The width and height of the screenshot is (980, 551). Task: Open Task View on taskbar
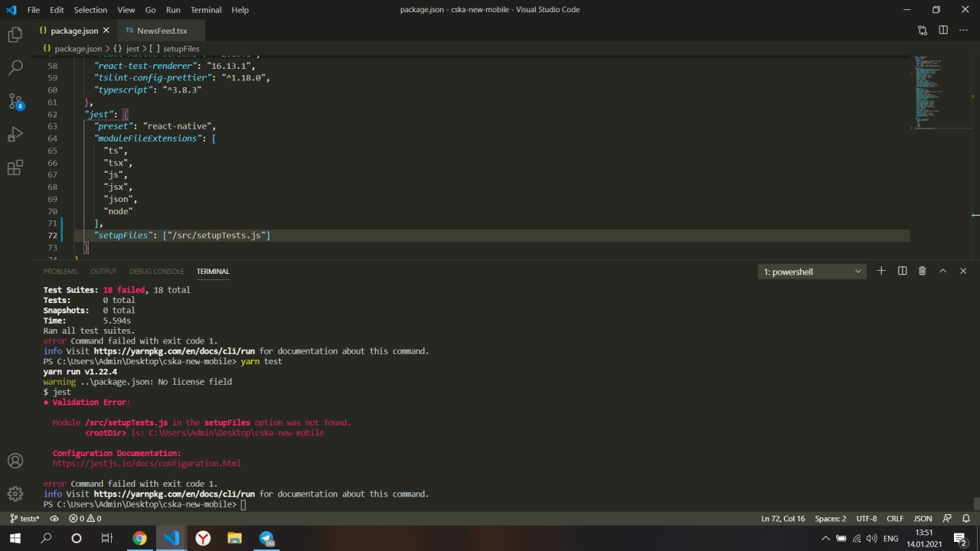[x=106, y=538]
